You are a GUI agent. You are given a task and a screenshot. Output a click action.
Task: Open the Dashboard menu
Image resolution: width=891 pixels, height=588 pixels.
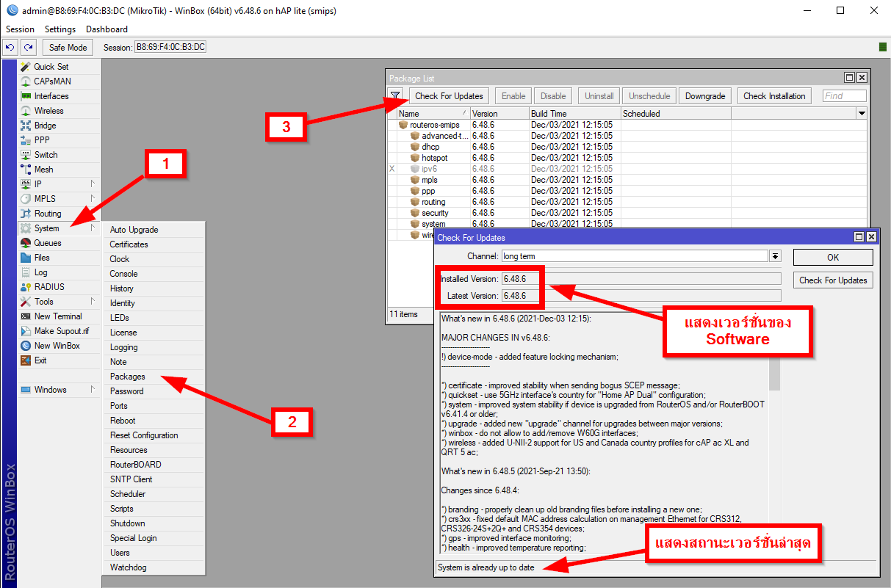coord(107,29)
